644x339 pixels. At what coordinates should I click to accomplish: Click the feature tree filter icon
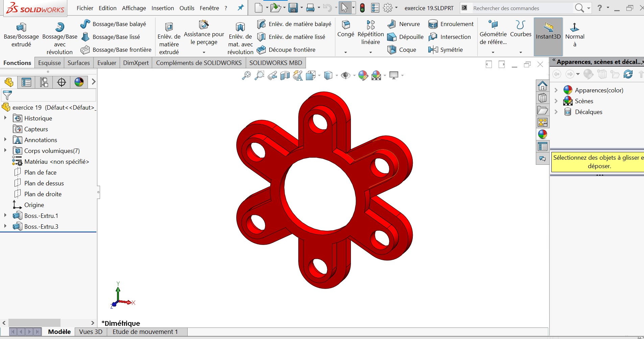click(7, 95)
